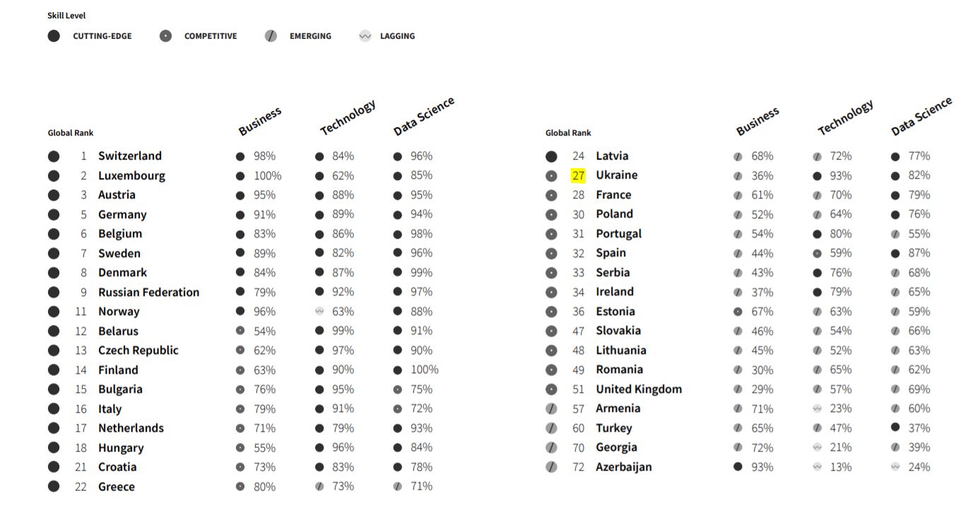Click Finland's 100% Data Science value
This screenshot has height=505, width=980.
[x=424, y=370]
